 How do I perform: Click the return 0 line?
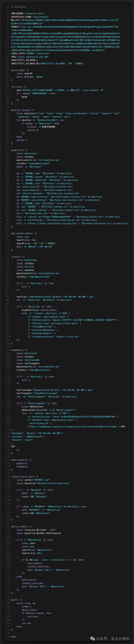click(33, 130)
